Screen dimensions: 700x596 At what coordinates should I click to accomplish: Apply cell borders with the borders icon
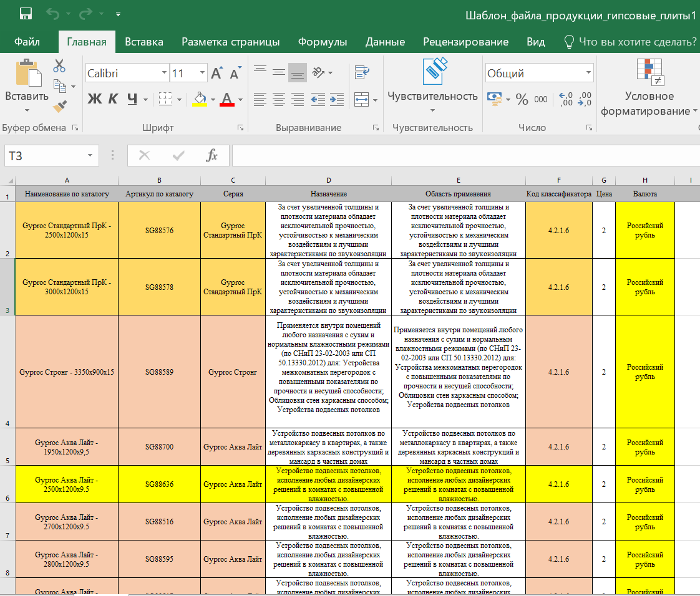point(165,99)
